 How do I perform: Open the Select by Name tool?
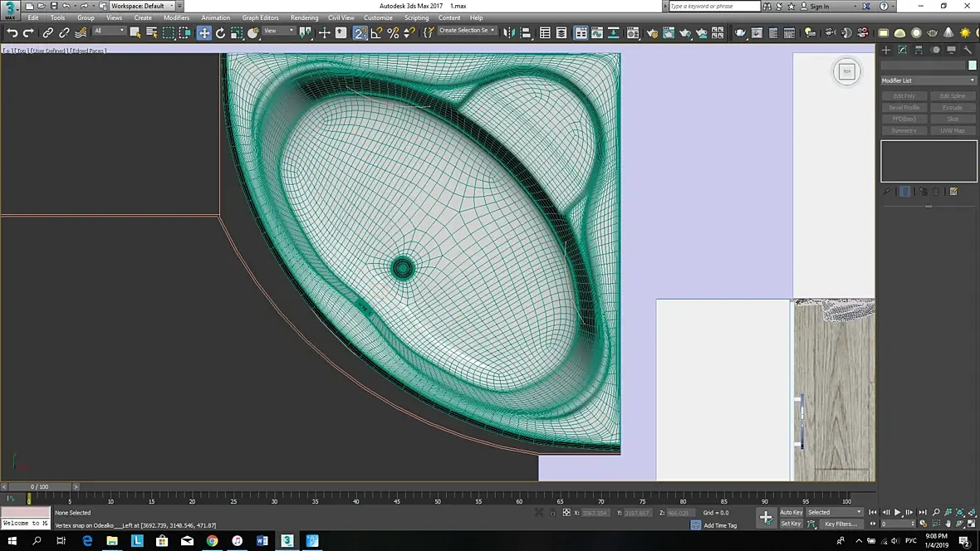(152, 33)
